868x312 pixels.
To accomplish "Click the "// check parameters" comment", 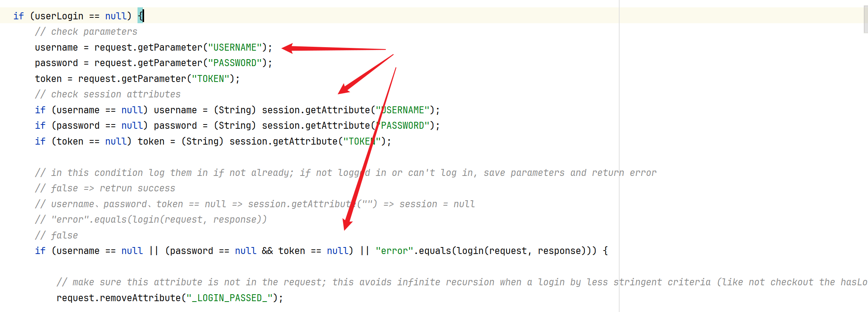I will (x=86, y=32).
